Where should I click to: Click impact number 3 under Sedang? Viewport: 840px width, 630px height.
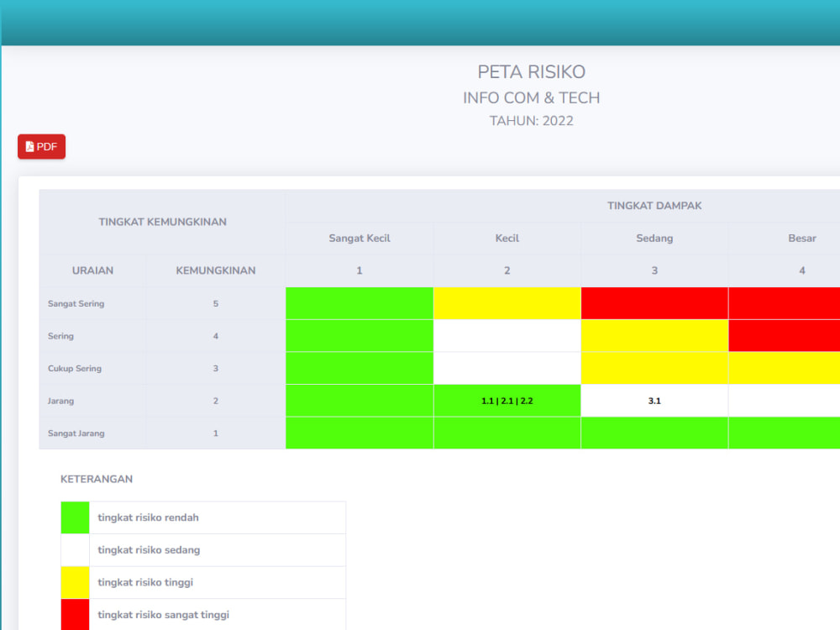pos(654,270)
